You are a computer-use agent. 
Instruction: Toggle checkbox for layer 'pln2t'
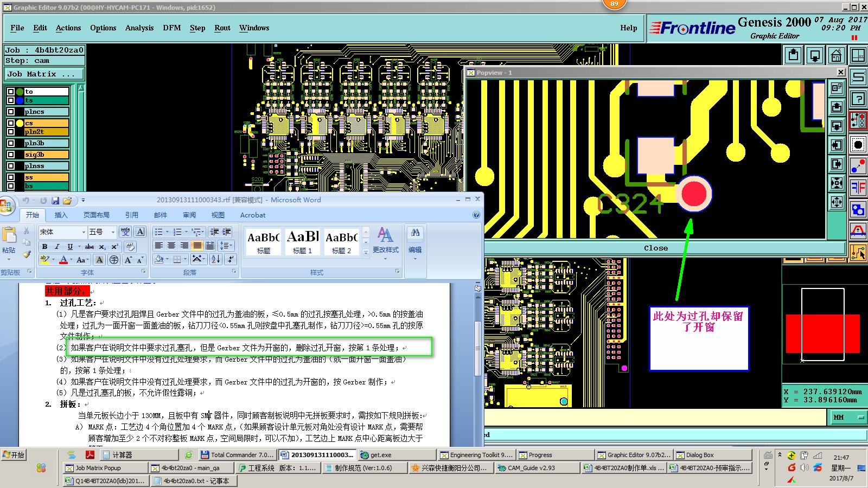point(11,132)
